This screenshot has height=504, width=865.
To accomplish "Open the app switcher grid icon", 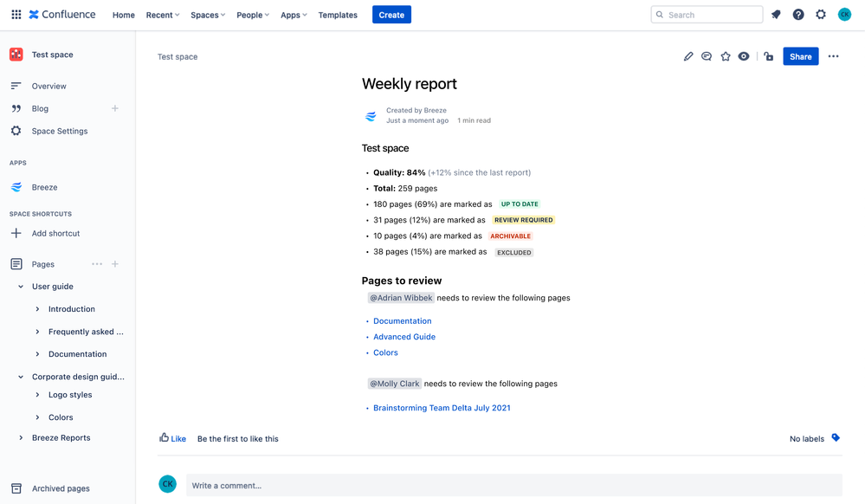I will pos(16,15).
